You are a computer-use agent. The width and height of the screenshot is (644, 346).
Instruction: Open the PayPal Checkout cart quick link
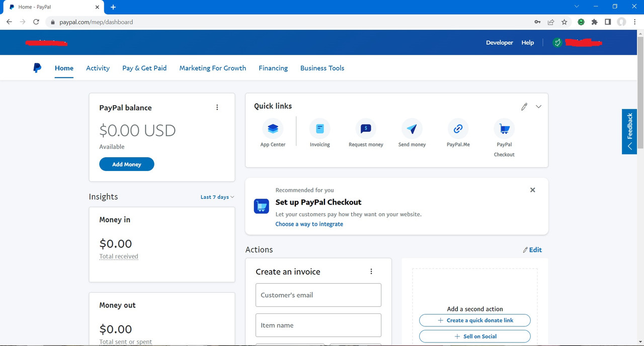tap(504, 129)
